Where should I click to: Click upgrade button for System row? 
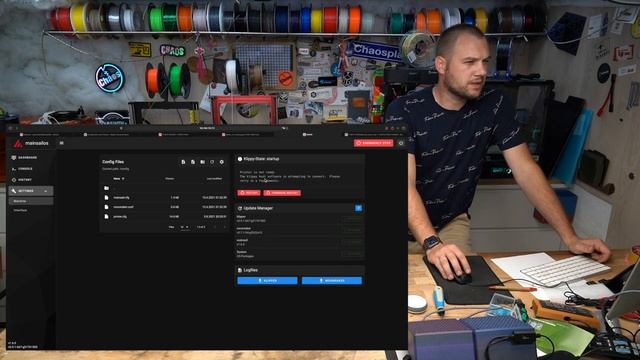click(x=352, y=254)
